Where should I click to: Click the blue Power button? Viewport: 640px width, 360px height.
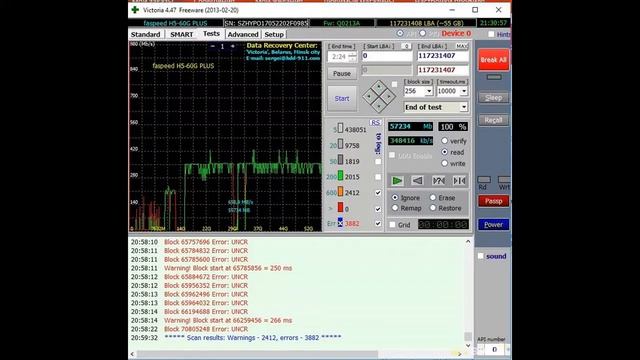coord(493,224)
